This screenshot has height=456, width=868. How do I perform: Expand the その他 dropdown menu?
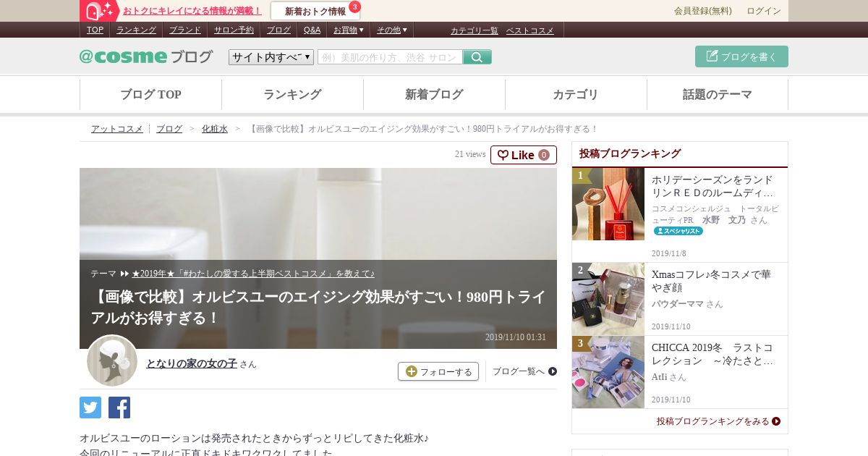(392, 30)
